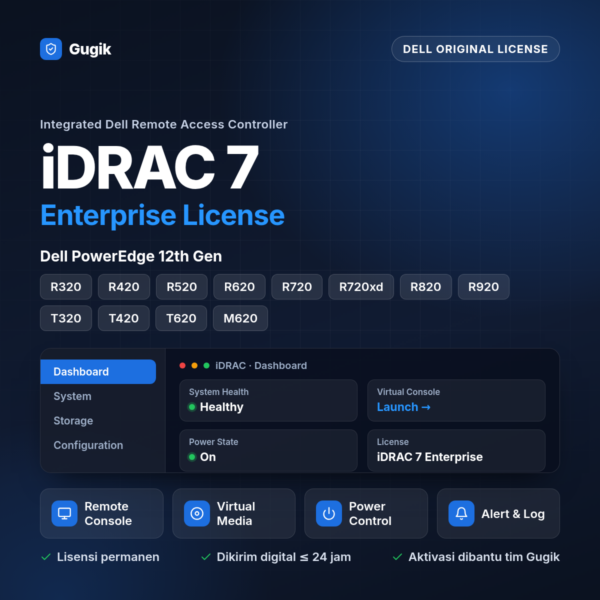This screenshot has width=600, height=600.
Task: Click the License iDRAC 7 Enterprise card
Action: 456,450
